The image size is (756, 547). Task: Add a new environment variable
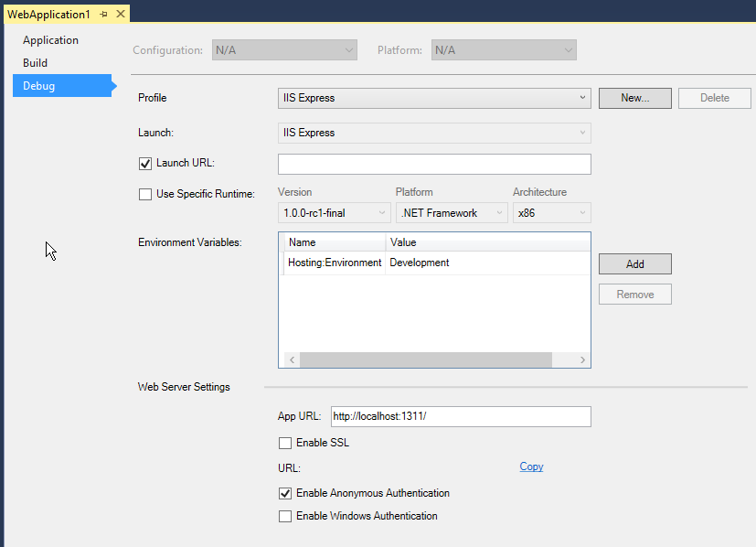(x=634, y=264)
